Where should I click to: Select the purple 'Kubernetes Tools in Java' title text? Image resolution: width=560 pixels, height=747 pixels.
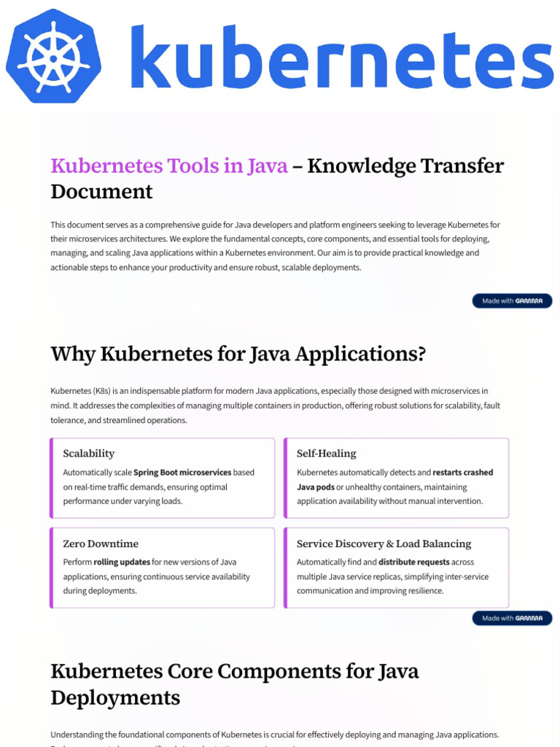point(169,166)
